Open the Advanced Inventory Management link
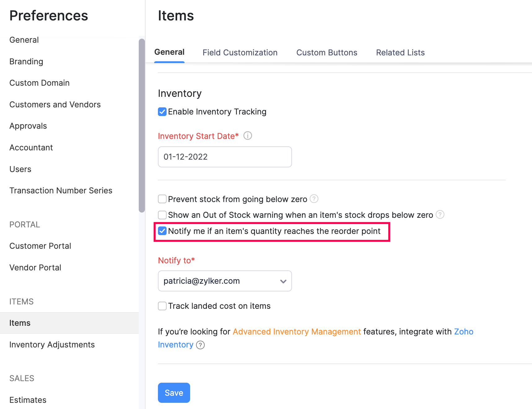This screenshot has height=409, width=532. click(296, 331)
